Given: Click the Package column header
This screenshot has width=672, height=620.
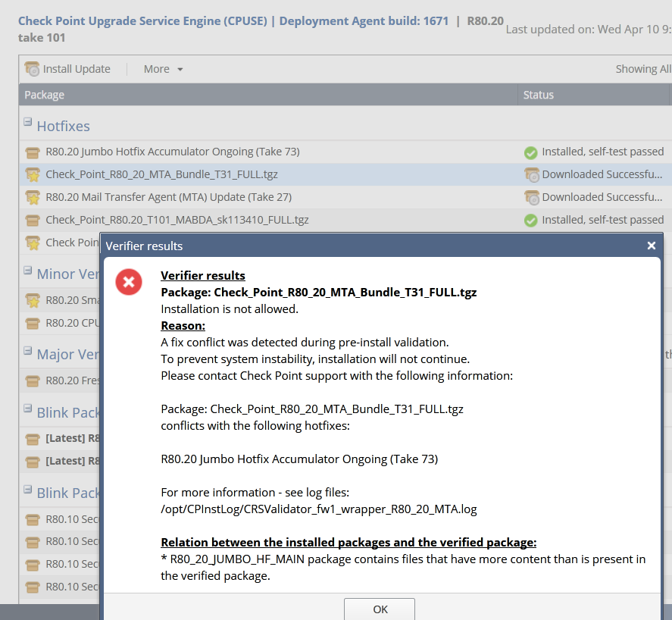Looking at the screenshot, I should [x=268, y=95].
